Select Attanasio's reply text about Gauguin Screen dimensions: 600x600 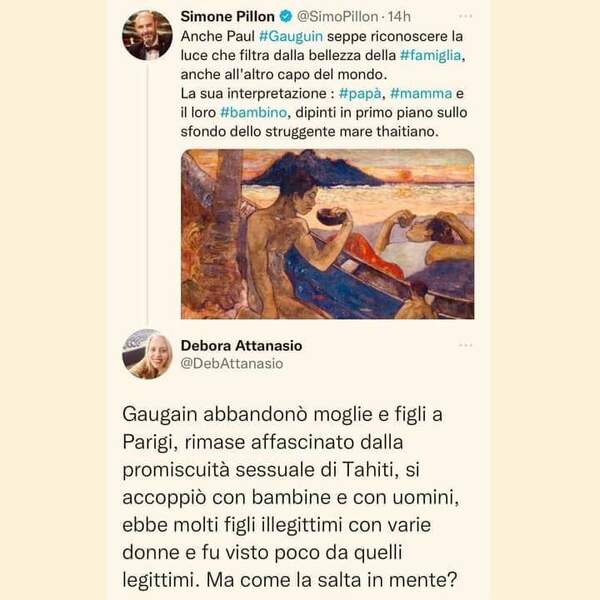[x=290, y=497]
